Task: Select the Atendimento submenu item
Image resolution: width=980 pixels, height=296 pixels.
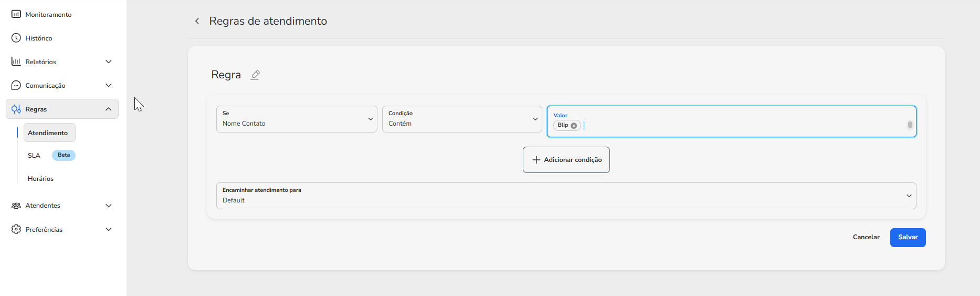Action: point(49,132)
